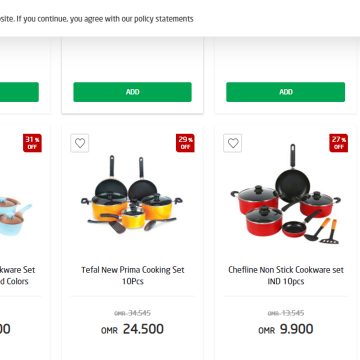Click the empty product card above Tefal
Viewport: 360px width, 360px height.
[x=133, y=75]
